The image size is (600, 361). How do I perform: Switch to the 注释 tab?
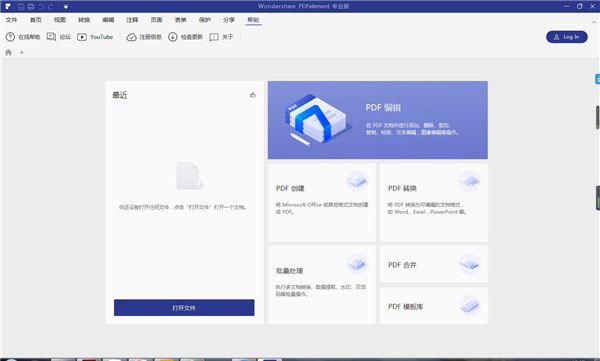[132, 20]
